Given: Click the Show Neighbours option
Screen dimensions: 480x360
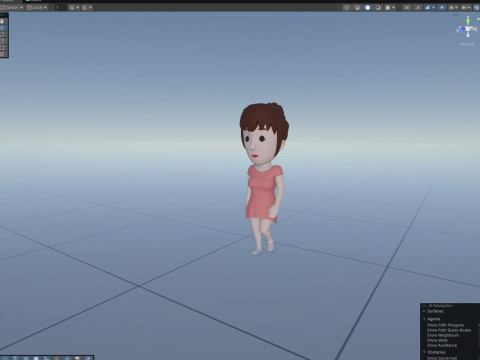Looking at the screenshot, I should tap(443, 335).
